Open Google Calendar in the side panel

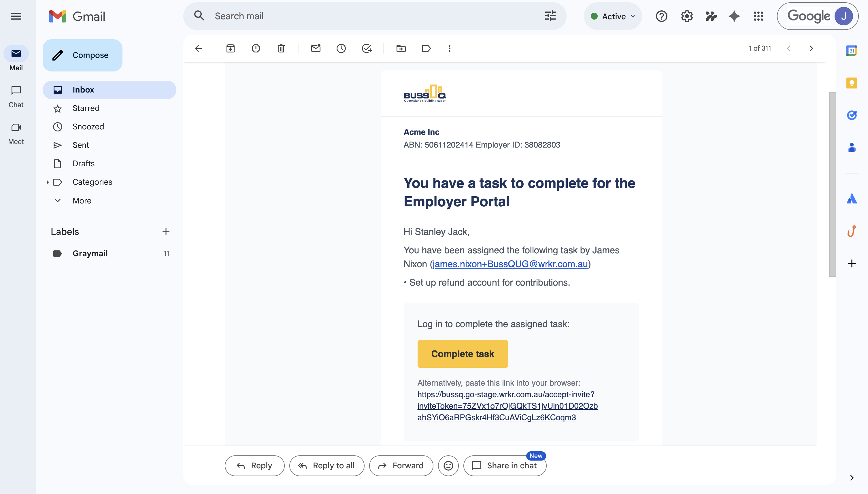click(852, 51)
